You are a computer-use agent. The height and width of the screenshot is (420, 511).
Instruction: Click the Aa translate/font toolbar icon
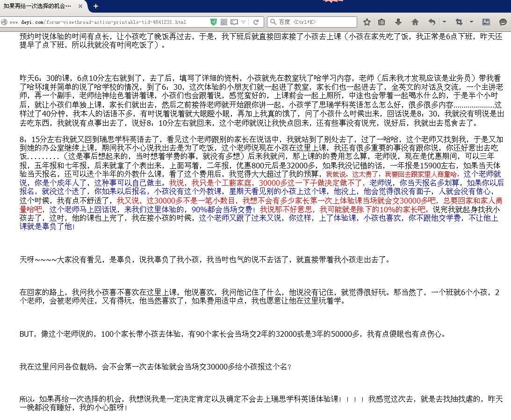click(486, 22)
